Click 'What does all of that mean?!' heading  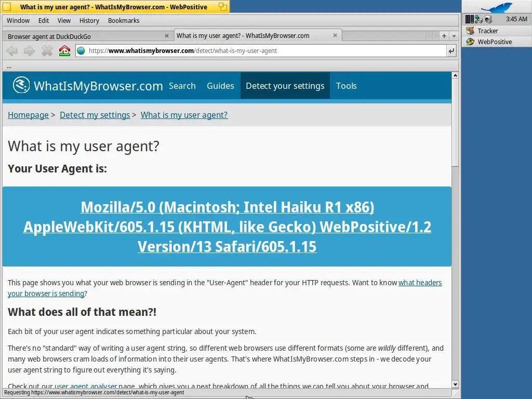[x=82, y=312]
